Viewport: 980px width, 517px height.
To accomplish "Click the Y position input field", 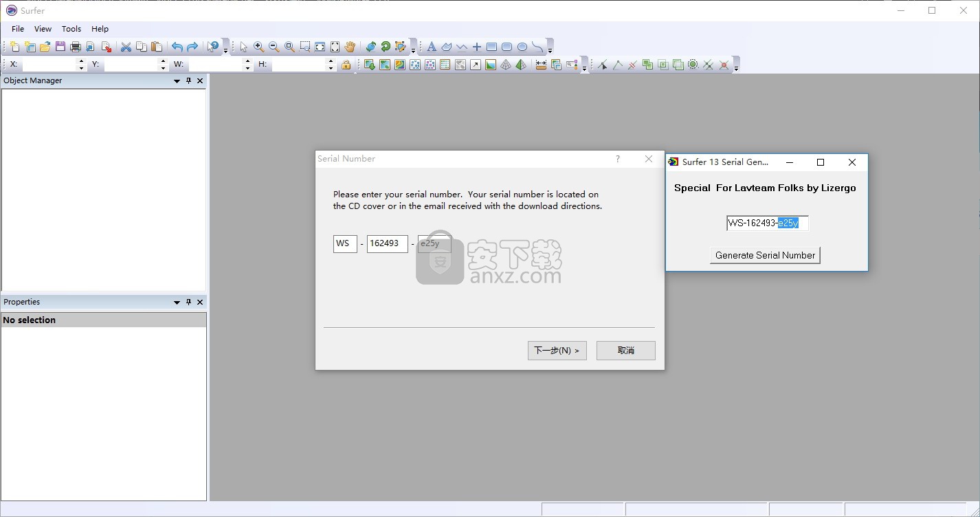I will click(131, 65).
